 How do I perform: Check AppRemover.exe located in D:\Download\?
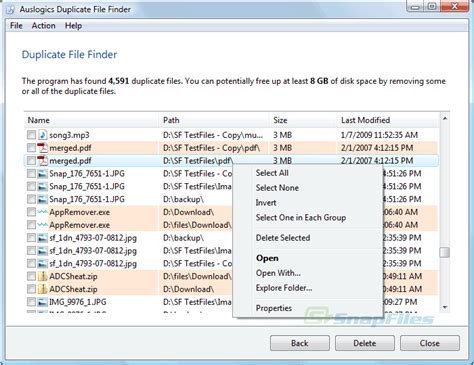coord(31,212)
